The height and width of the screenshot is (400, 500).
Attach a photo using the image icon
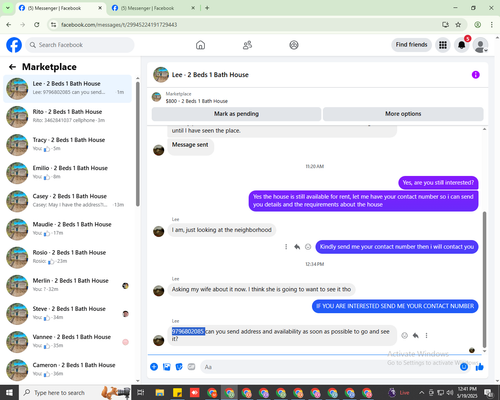click(x=167, y=367)
